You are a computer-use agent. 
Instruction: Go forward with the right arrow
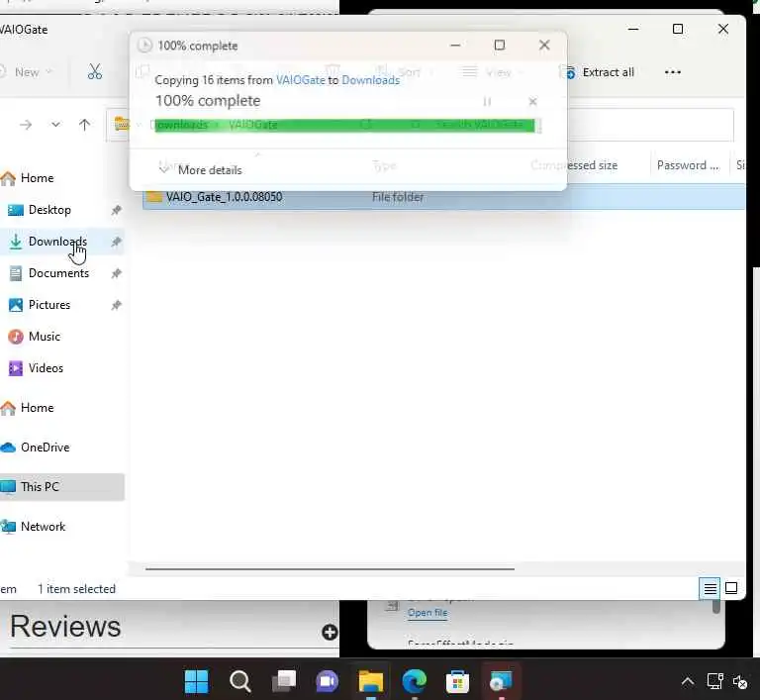coord(26,125)
